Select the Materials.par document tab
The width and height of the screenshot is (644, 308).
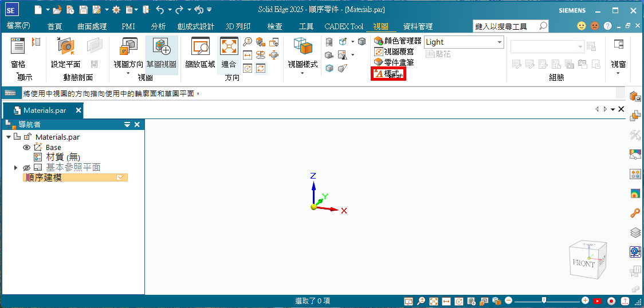pyautogui.click(x=44, y=110)
